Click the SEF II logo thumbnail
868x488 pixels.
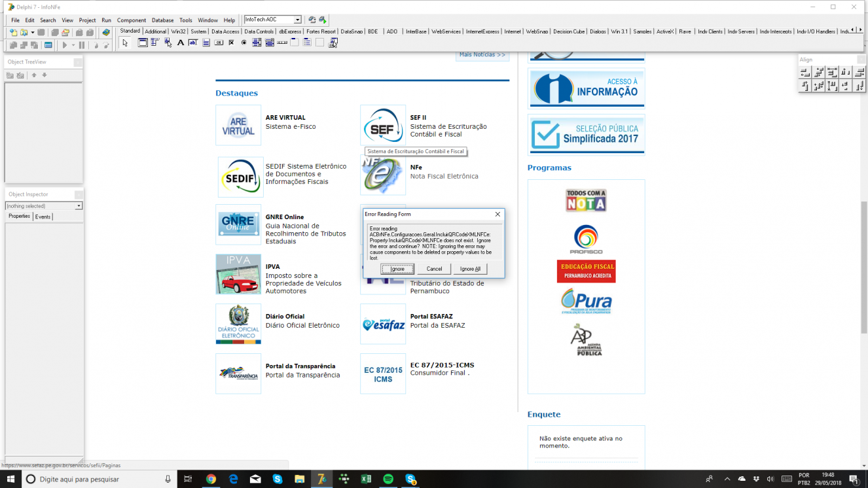coord(383,125)
